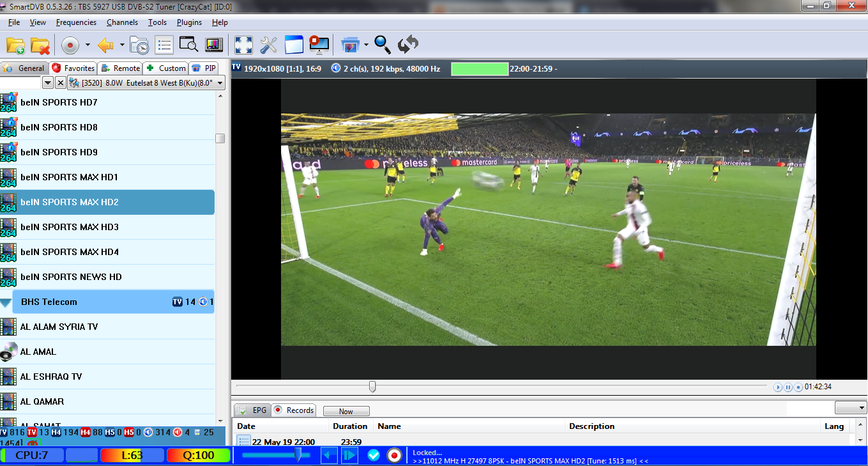Open the picture folder dropdown arrow
868x466 pixels.
(366, 45)
